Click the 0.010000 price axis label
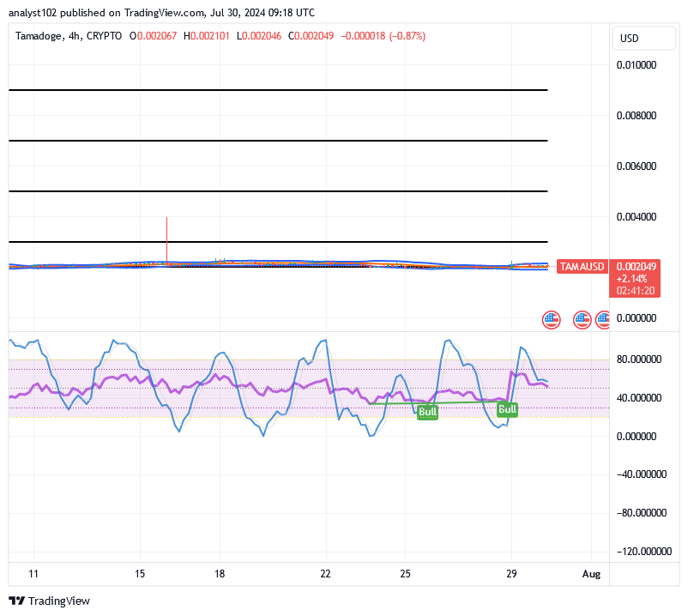 click(637, 65)
